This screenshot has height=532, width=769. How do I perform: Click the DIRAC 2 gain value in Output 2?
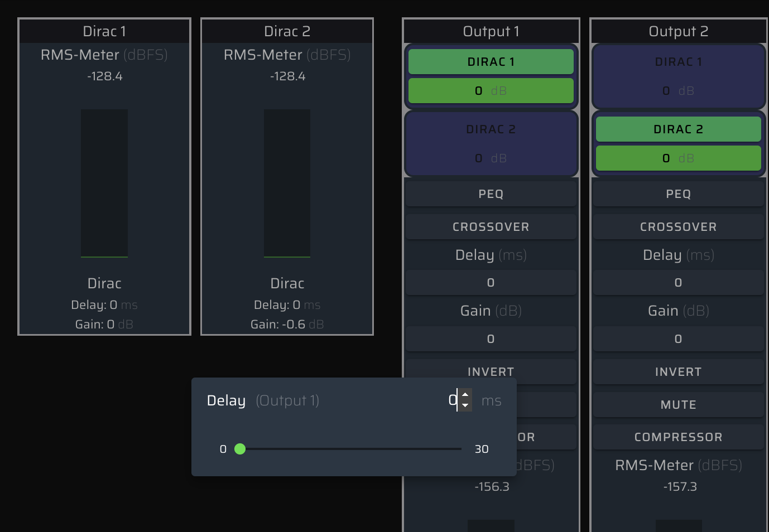point(679,158)
